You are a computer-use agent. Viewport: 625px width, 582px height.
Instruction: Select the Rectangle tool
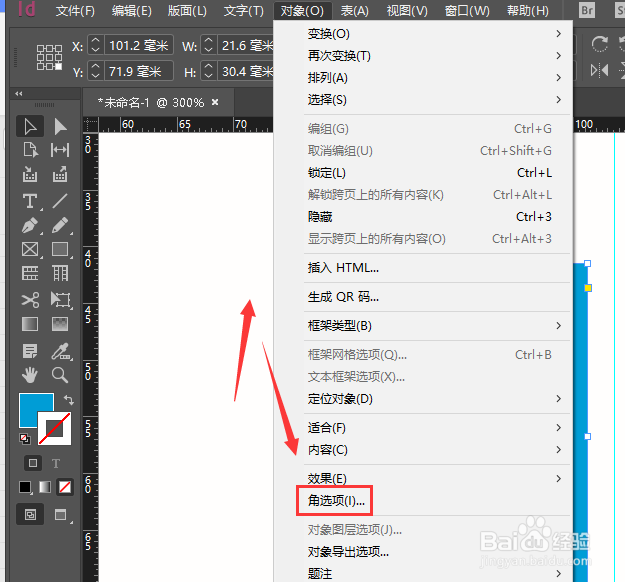coord(60,250)
